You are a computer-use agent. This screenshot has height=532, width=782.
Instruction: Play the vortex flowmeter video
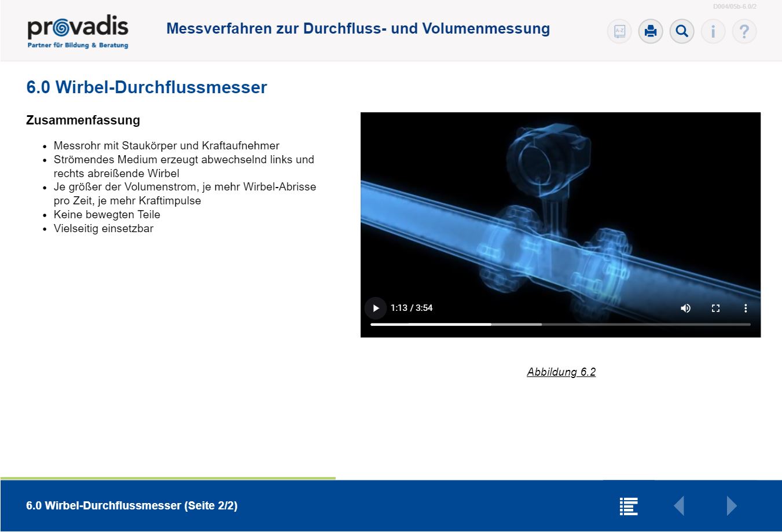376,308
